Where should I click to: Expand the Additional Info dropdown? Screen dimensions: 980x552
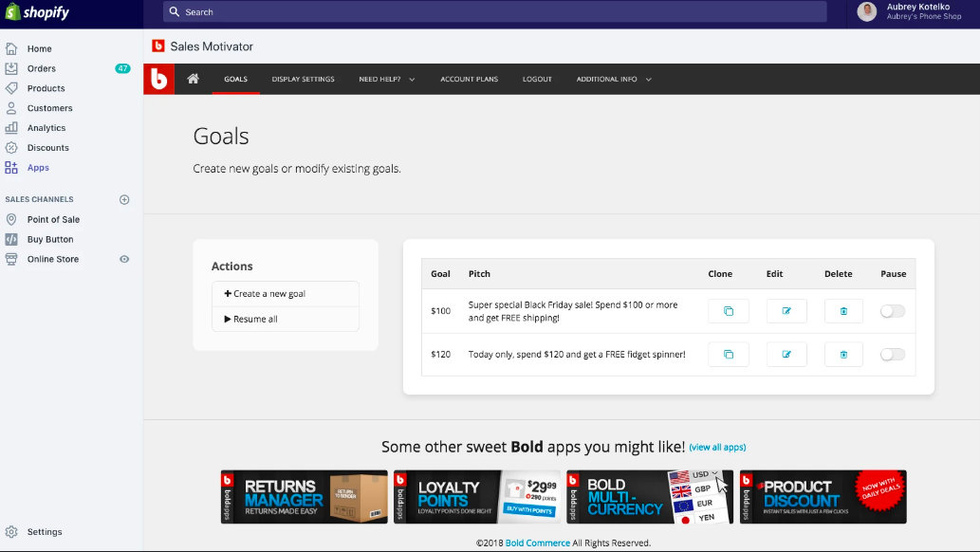click(614, 80)
